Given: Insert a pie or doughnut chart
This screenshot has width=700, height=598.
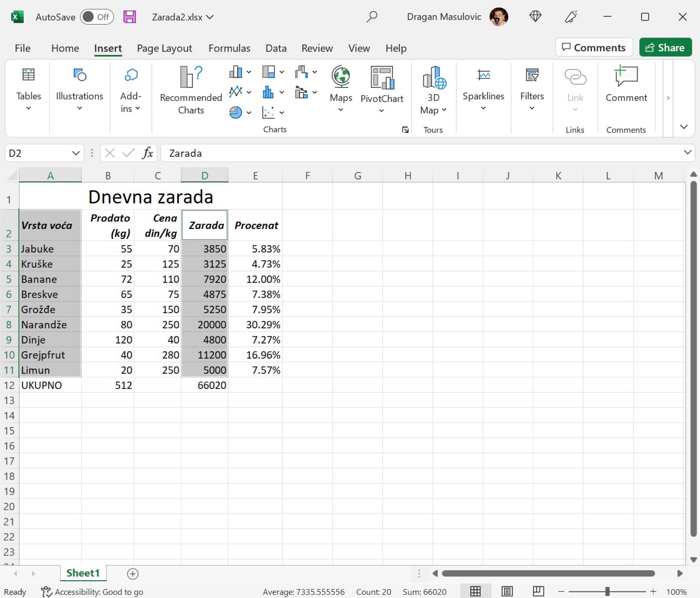Looking at the screenshot, I should 236,112.
